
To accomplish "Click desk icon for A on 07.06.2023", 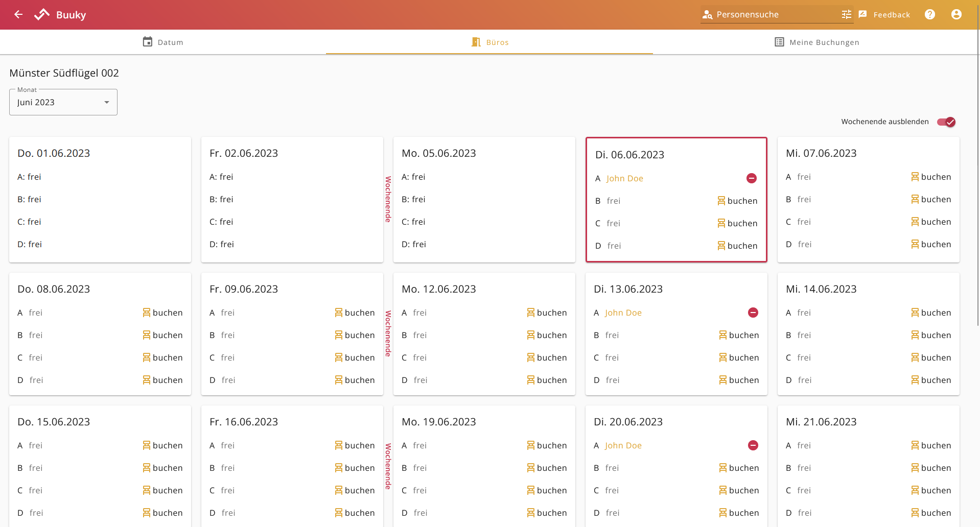I will coord(915,177).
